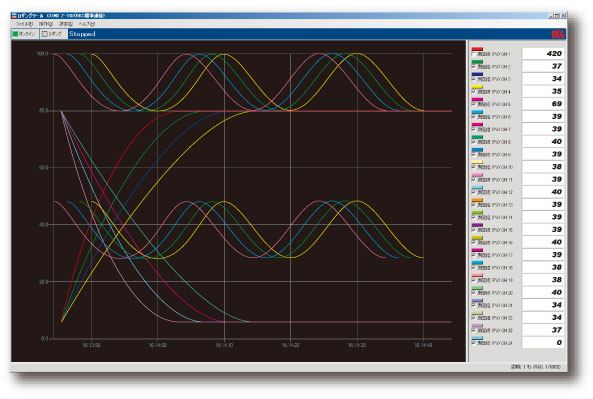
Task: Click the application icon in title bar
Action: [14, 16]
